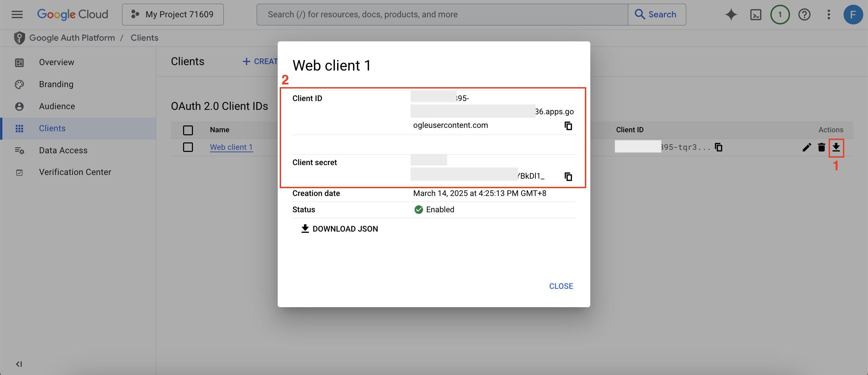Screen dimensions: 868x375
Task: Copy the Client secret in the dialog
Action: point(568,177)
